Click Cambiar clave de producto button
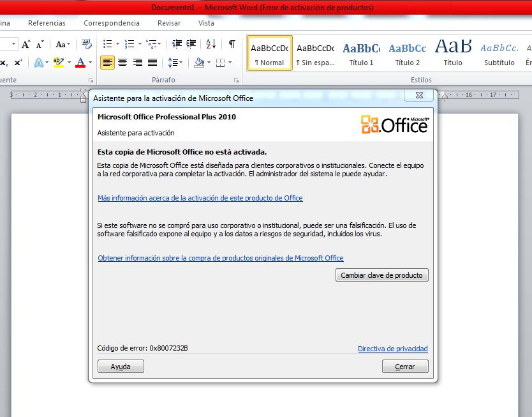Viewport: 532px width, 417px height. click(381, 275)
